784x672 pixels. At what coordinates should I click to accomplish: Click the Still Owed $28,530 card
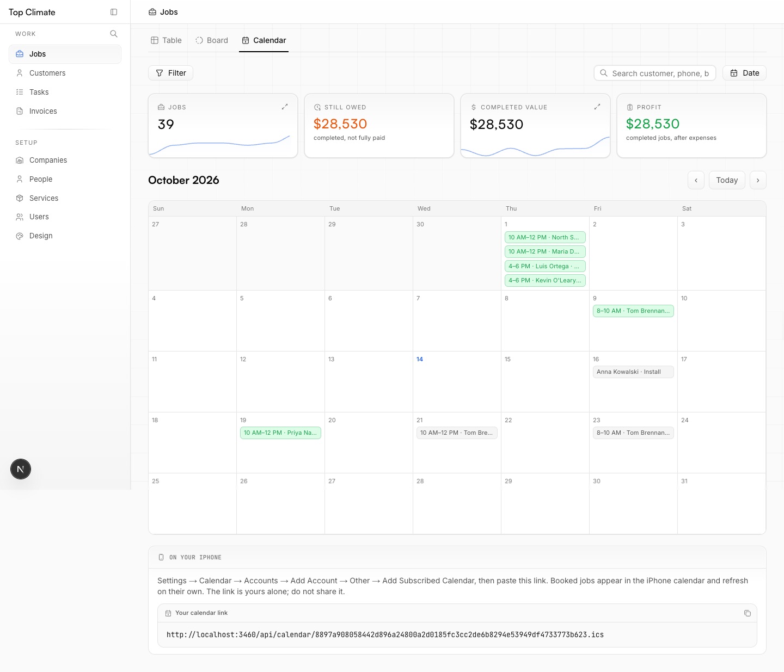pos(379,126)
